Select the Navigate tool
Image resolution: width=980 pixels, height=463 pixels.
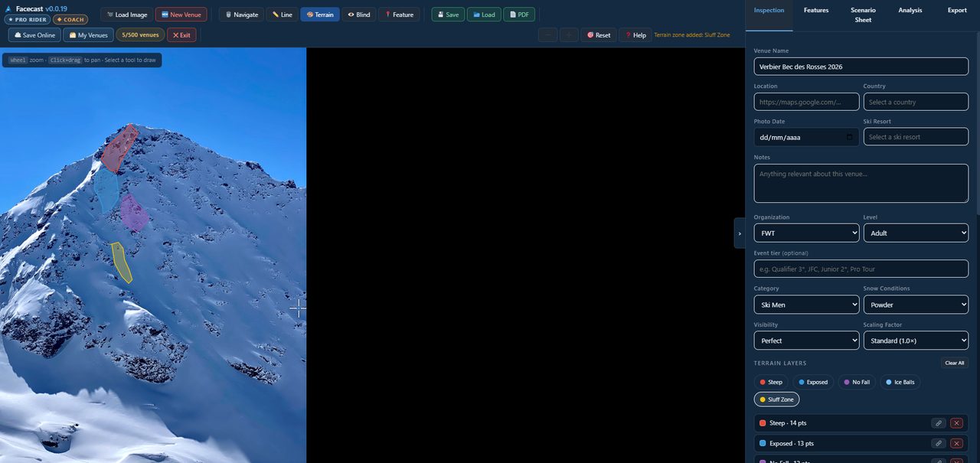tap(241, 15)
